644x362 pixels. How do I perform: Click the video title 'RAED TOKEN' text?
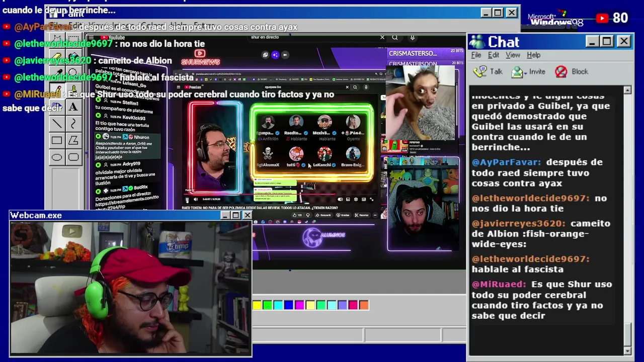point(259,208)
